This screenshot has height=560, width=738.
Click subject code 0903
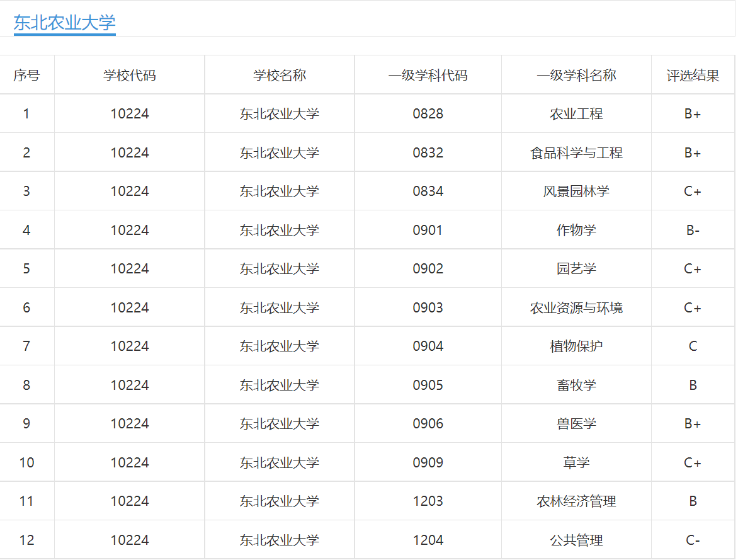[x=428, y=307]
